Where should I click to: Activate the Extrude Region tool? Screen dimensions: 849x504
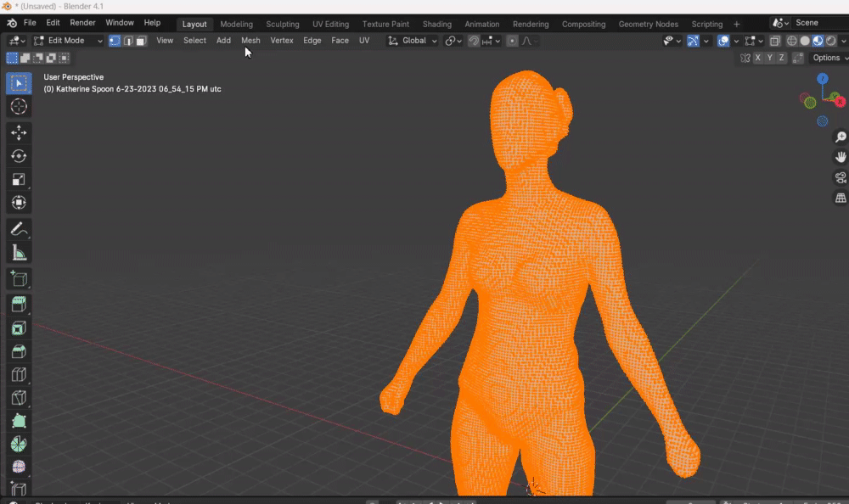[19, 305]
